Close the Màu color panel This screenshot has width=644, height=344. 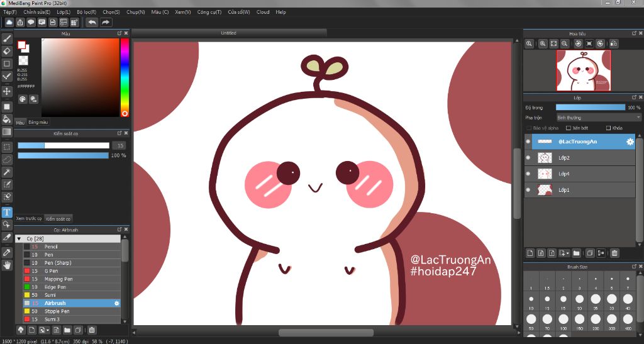(126, 33)
